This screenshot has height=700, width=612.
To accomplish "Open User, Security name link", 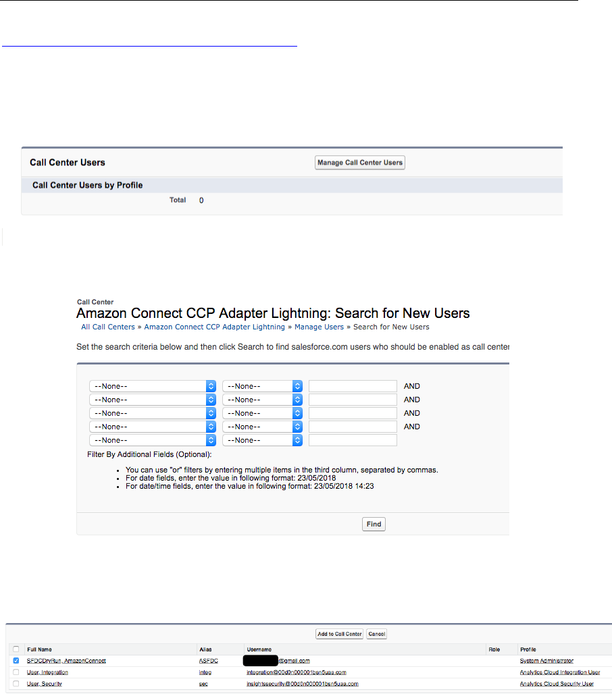I will (44, 684).
